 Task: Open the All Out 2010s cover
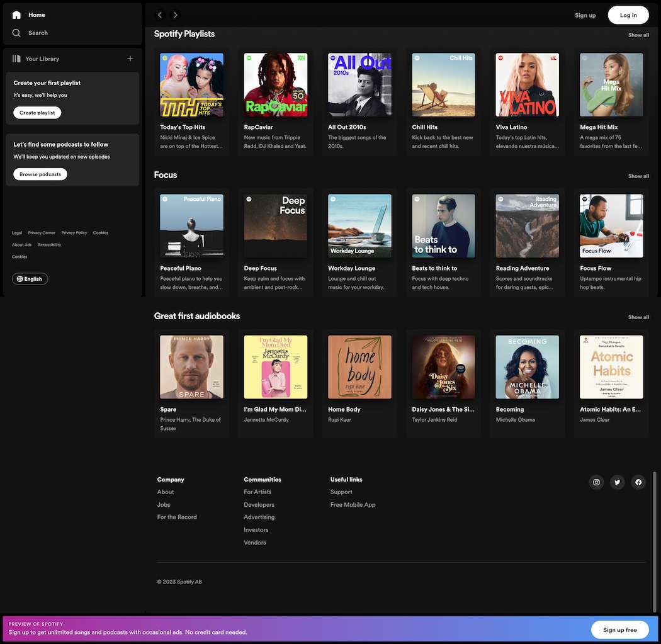point(359,85)
